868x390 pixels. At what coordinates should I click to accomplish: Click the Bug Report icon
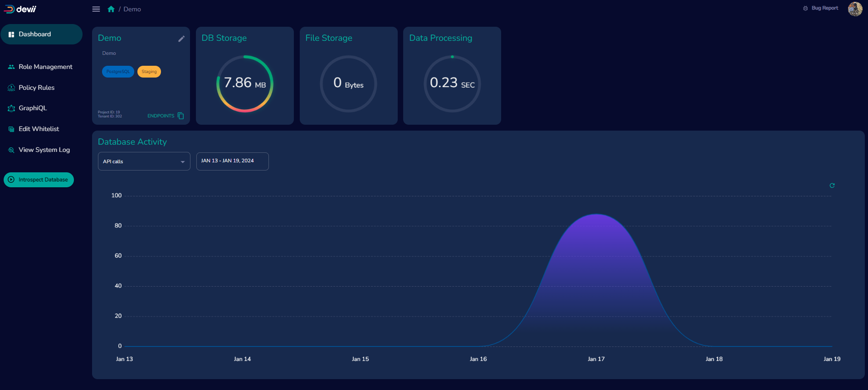click(x=805, y=8)
